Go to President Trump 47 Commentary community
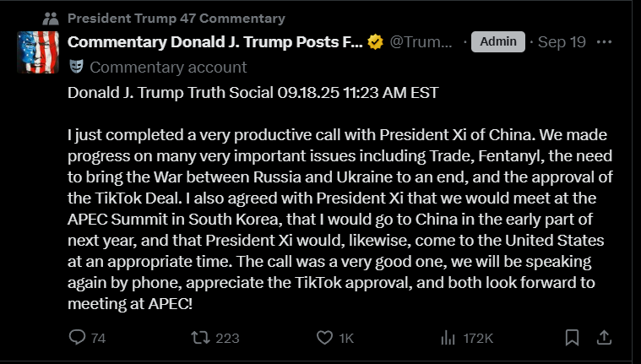 (x=176, y=18)
